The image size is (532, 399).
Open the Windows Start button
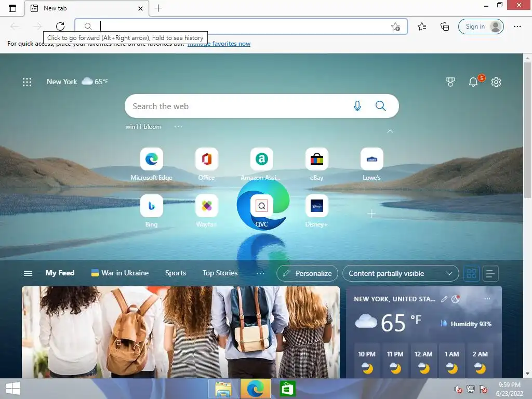coord(13,389)
